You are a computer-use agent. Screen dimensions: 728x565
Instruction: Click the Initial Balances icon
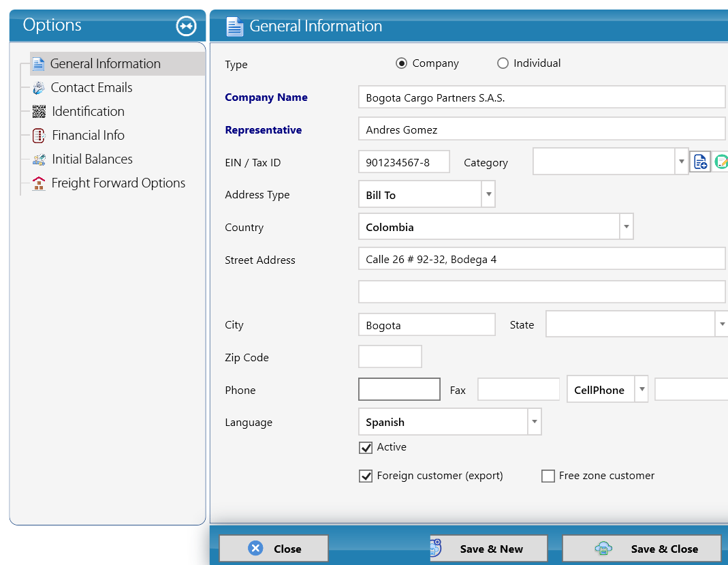click(x=39, y=159)
